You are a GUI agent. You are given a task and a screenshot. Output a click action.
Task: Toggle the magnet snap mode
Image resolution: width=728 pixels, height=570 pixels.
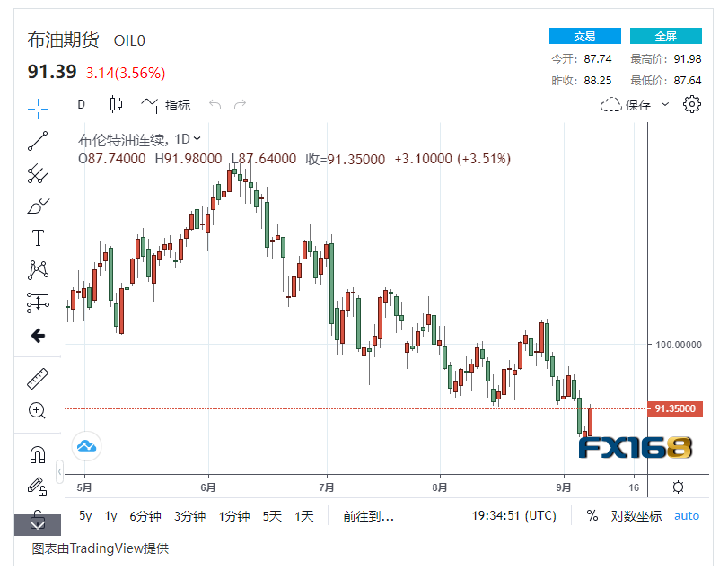38,454
